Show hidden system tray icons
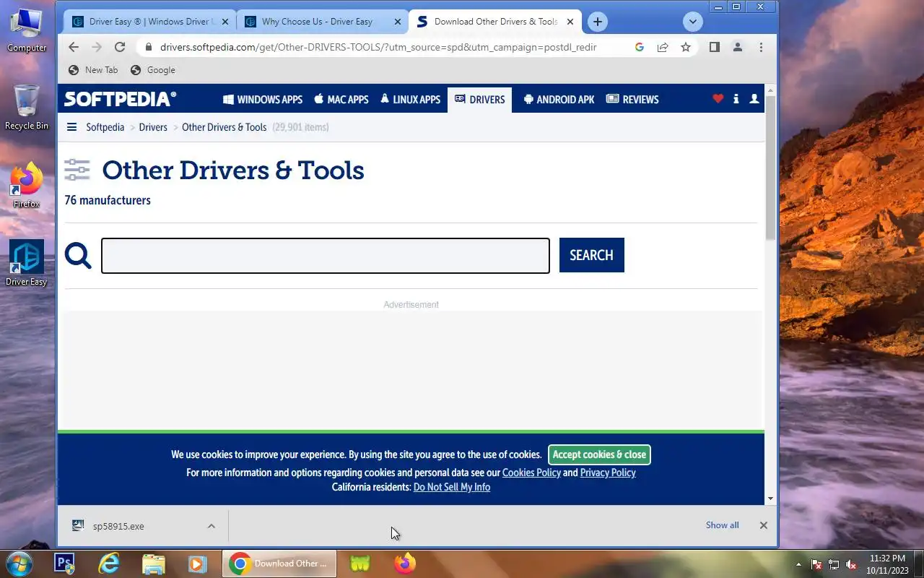924x578 pixels. click(798, 564)
